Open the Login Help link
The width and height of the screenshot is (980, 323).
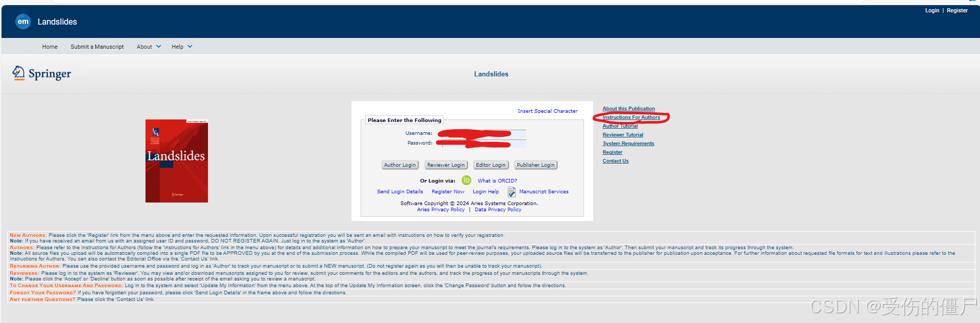point(486,192)
